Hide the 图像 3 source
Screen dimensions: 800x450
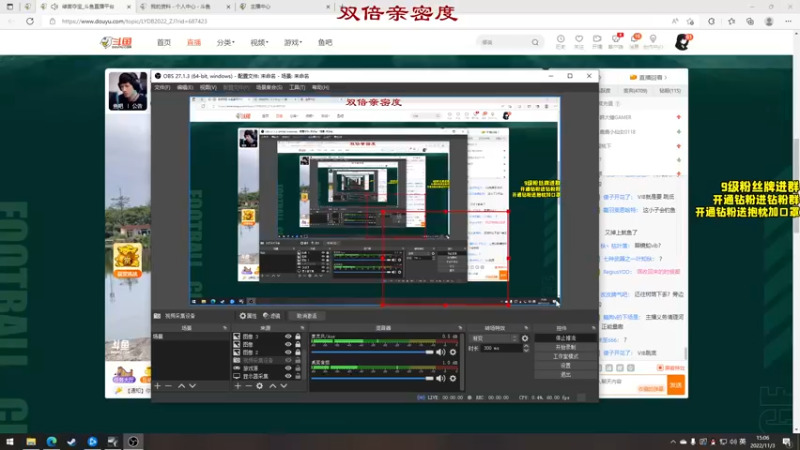(288, 337)
